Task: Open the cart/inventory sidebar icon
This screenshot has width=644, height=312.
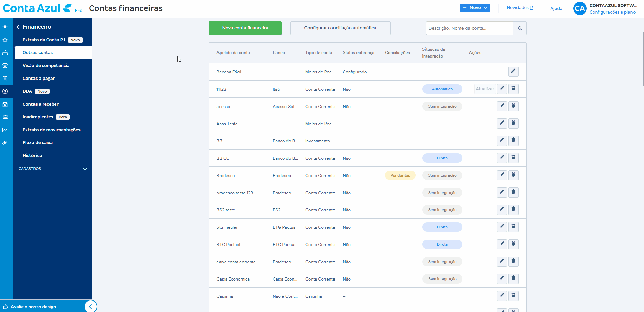Action: [x=5, y=117]
